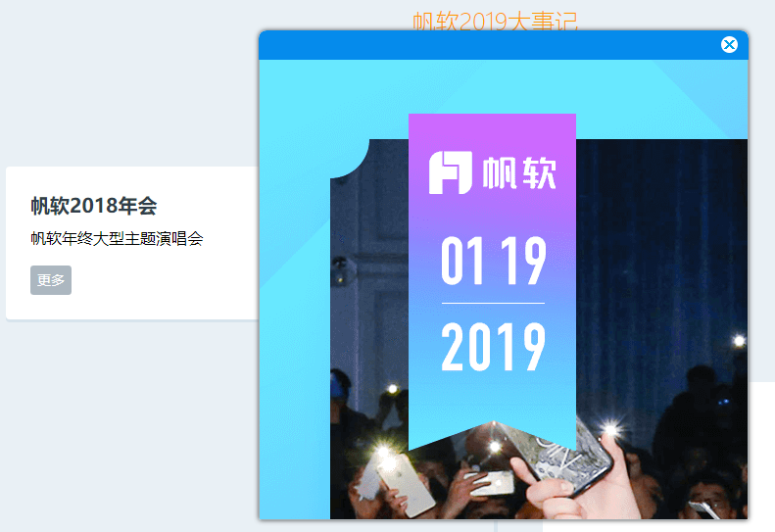Close the popup with the X icon
775x532 pixels.
[729, 45]
